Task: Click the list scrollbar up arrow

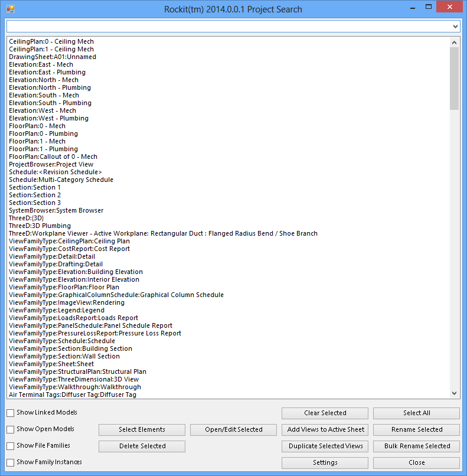Action: pos(454,43)
